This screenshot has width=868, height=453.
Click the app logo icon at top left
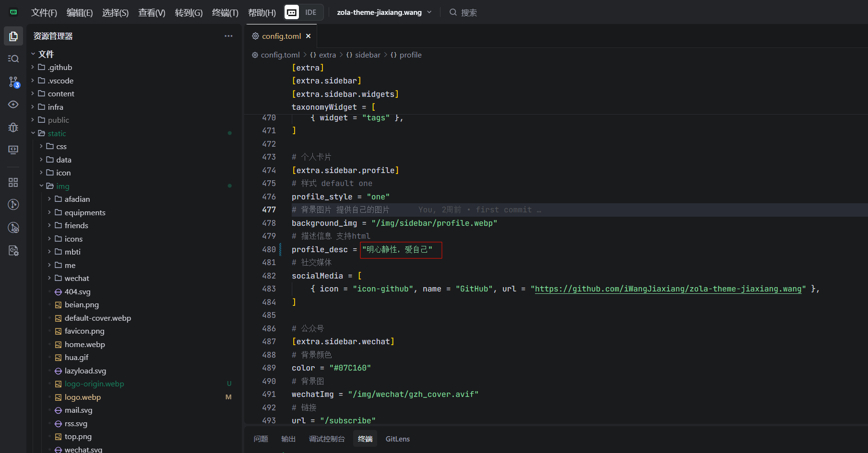(13, 12)
